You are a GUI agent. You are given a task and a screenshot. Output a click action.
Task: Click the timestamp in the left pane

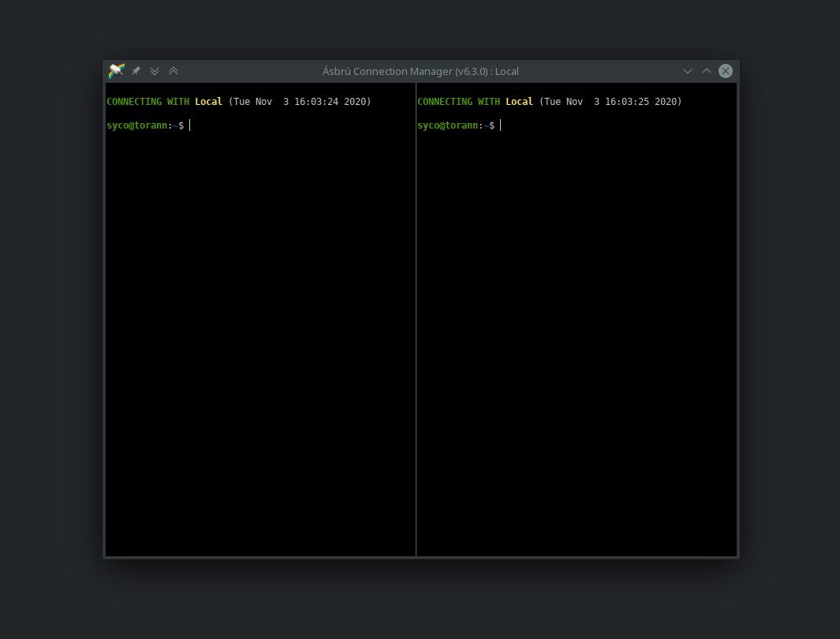[297, 101]
